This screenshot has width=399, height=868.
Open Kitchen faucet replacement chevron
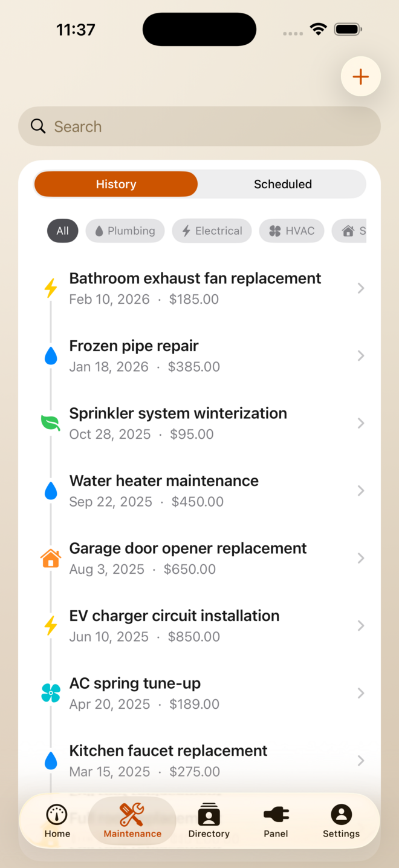361,761
